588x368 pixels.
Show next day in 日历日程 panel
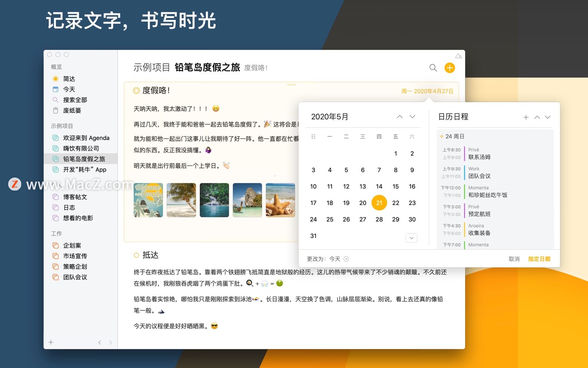click(548, 117)
